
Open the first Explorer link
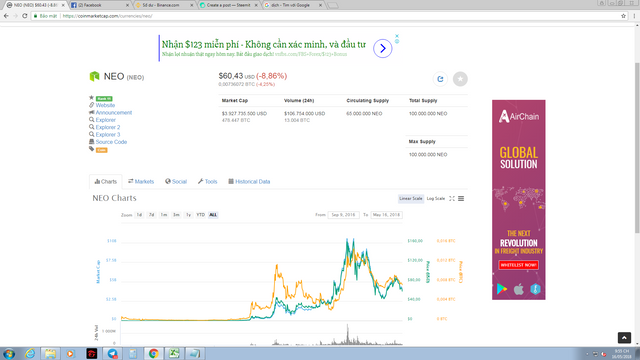pos(106,120)
